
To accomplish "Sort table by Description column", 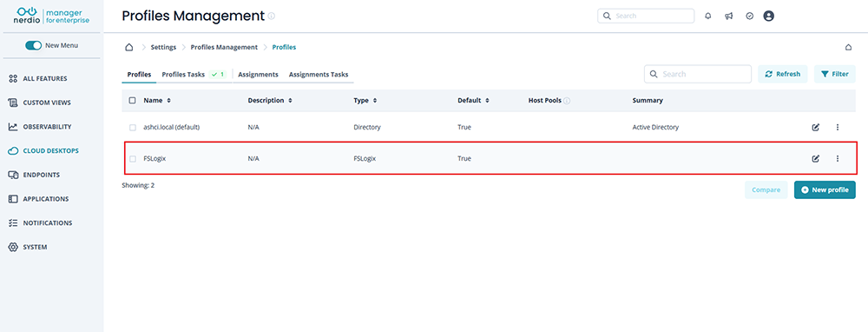I will coord(270,101).
